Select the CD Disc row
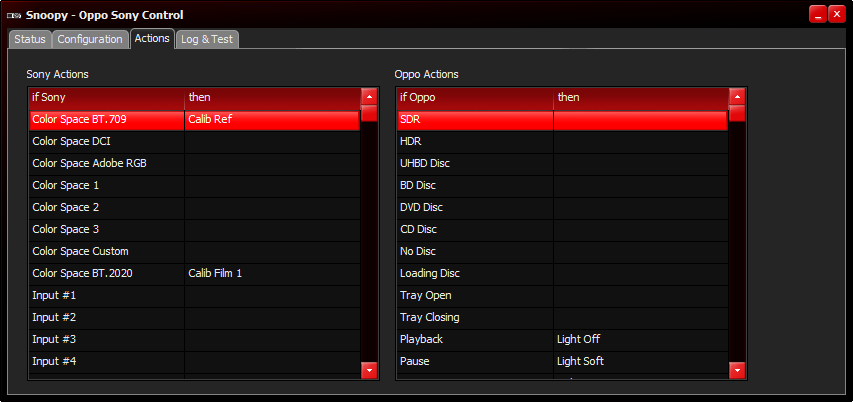 click(x=563, y=230)
